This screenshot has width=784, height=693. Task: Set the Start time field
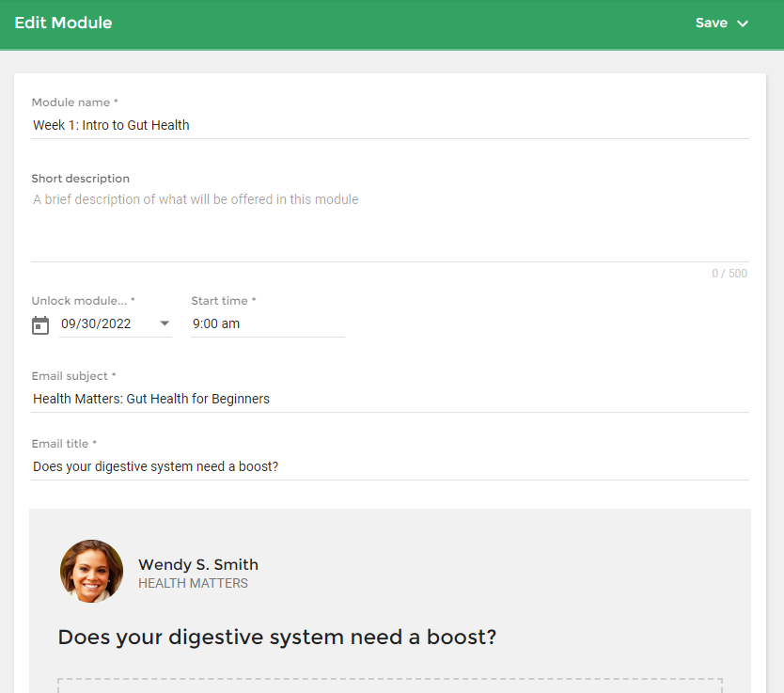click(268, 324)
